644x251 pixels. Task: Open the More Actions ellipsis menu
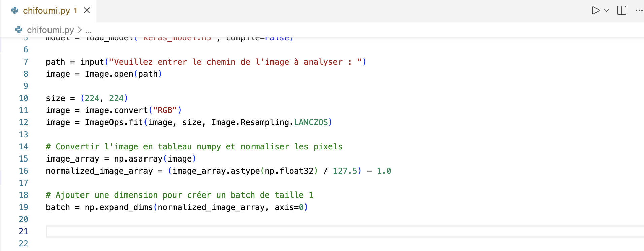click(639, 11)
